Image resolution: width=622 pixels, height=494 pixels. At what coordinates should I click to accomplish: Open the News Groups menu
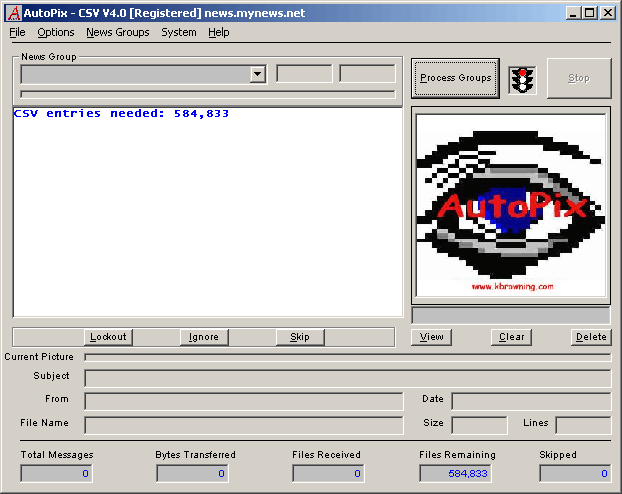(x=118, y=32)
